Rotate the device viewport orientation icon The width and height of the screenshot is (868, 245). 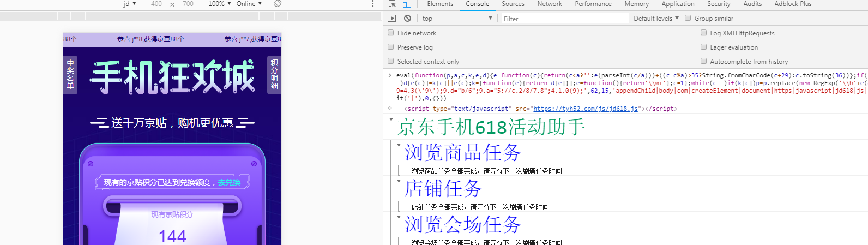(278, 4)
